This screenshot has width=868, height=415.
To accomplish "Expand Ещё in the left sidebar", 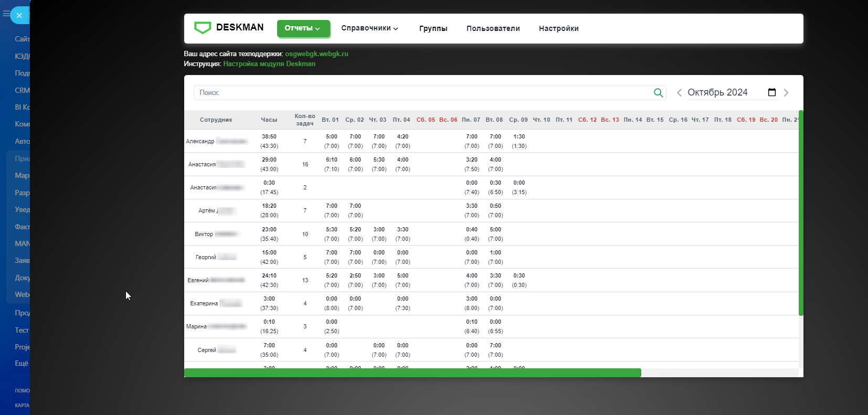I will pyautogui.click(x=22, y=363).
